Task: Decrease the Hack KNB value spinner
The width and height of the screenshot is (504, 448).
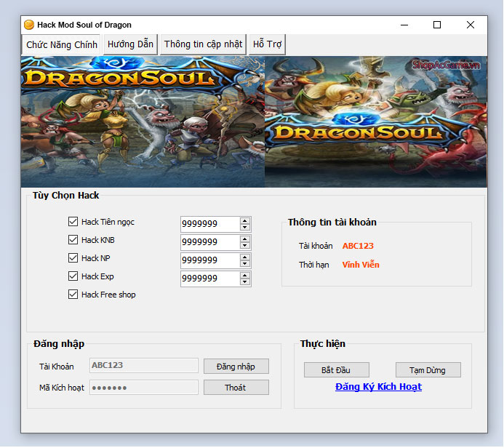Action: click(245, 246)
